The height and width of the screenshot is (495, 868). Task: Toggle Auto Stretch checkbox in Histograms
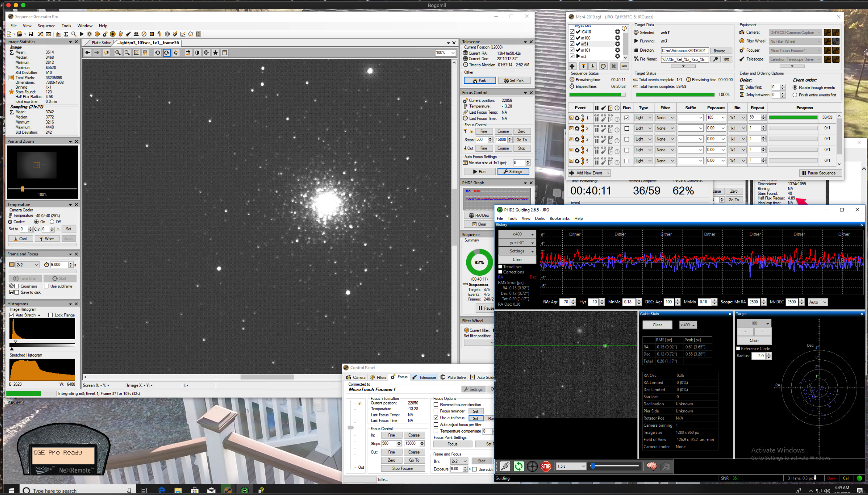(12, 315)
